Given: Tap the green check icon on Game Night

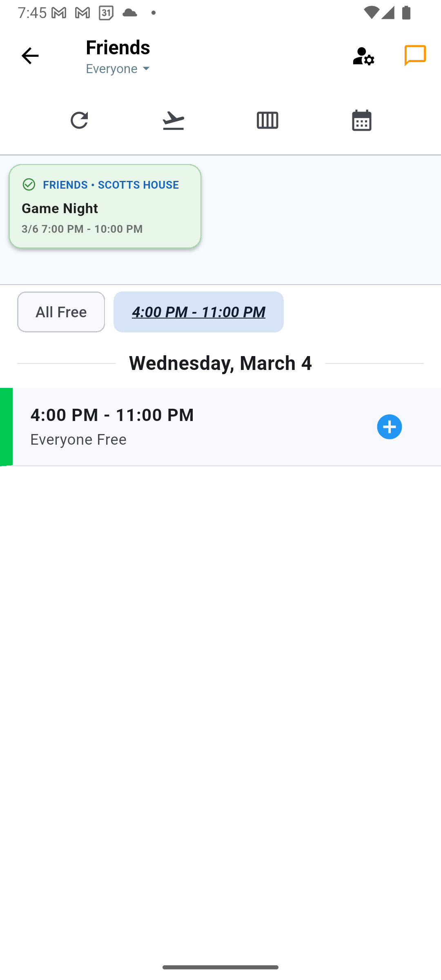Looking at the screenshot, I should click(29, 185).
